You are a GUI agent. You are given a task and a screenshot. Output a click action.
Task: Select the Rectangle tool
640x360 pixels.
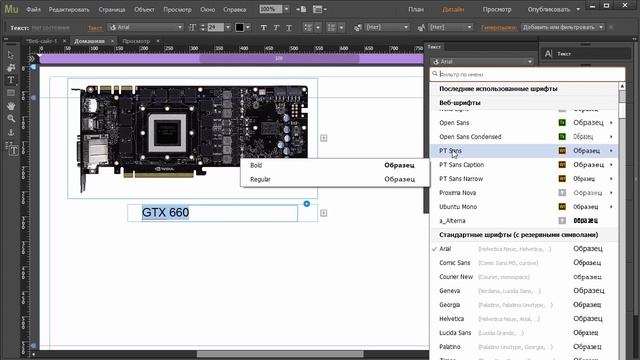click(11, 93)
